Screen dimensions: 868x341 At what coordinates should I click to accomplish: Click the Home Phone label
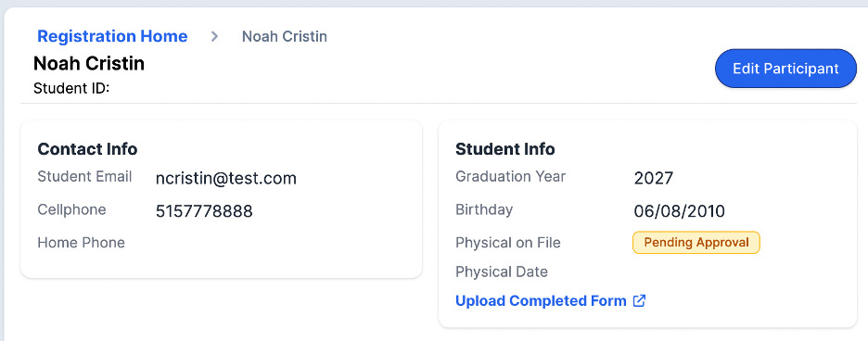[82, 243]
